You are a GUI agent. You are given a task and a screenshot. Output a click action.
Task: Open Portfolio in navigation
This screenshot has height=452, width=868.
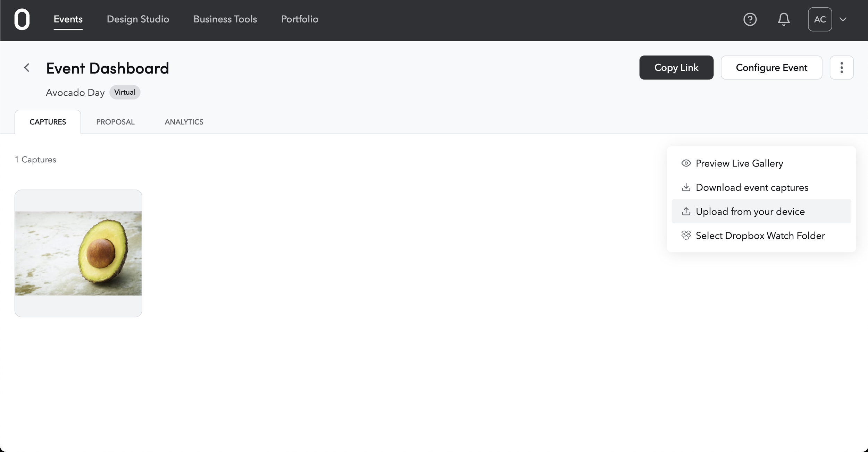click(x=300, y=19)
